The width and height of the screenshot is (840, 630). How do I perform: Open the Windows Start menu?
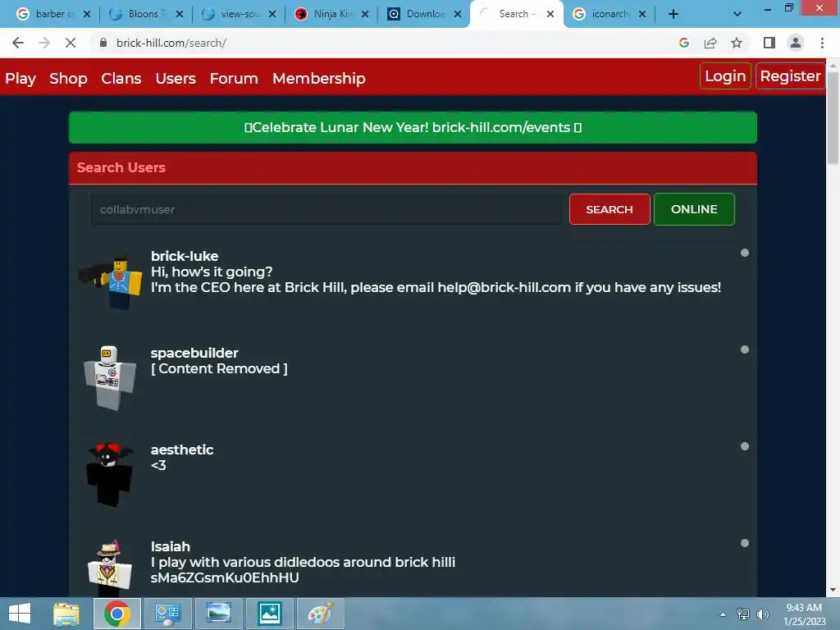click(x=20, y=614)
